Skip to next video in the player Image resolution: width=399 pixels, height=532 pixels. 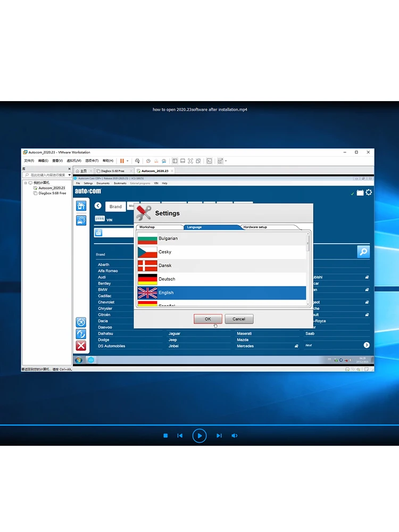click(x=219, y=436)
